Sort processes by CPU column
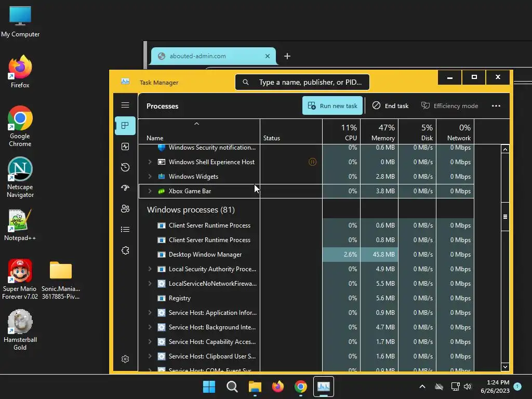The image size is (532, 399). (341, 131)
